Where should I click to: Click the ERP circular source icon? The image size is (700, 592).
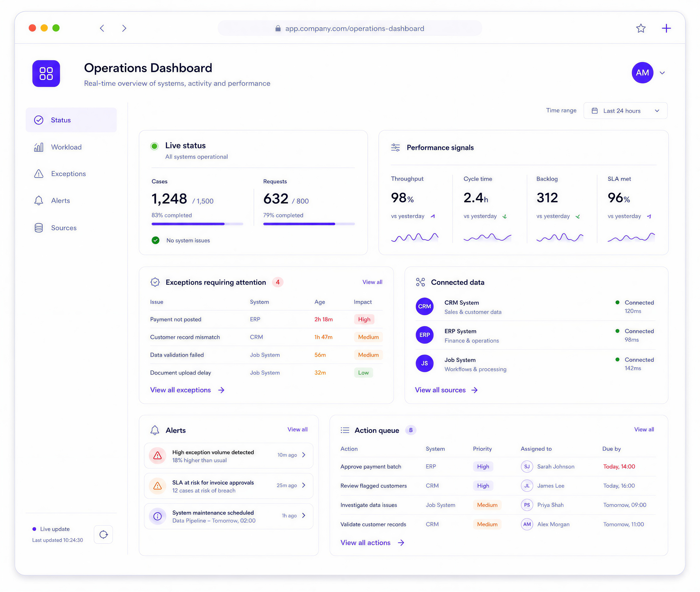click(424, 335)
